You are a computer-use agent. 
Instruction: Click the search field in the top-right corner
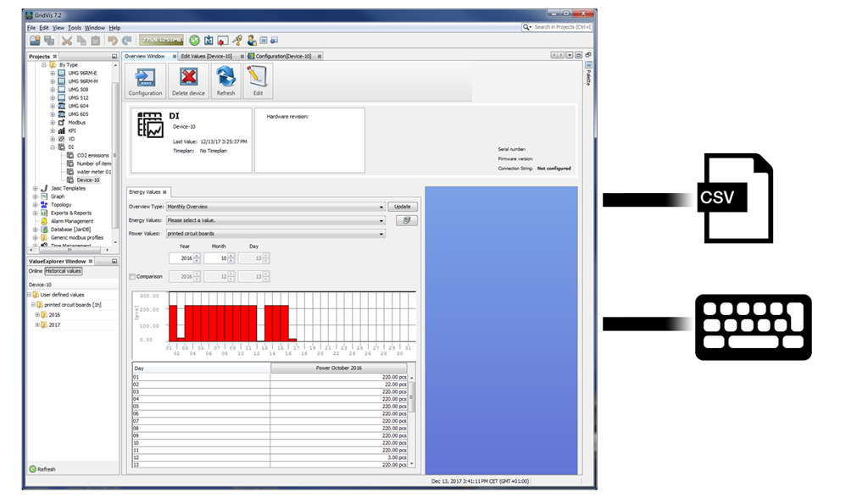click(x=559, y=26)
